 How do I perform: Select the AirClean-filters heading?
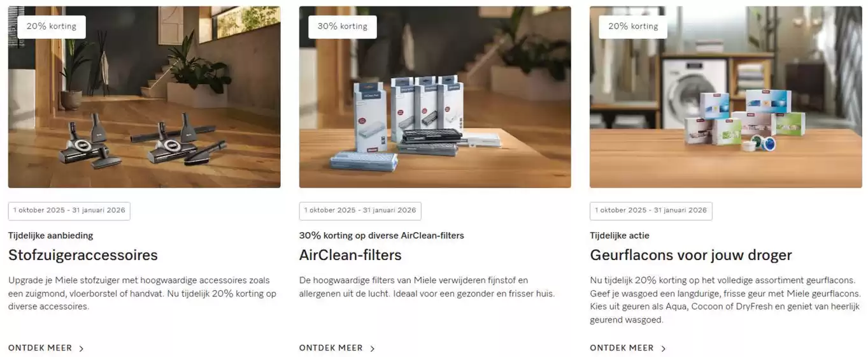pos(350,255)
